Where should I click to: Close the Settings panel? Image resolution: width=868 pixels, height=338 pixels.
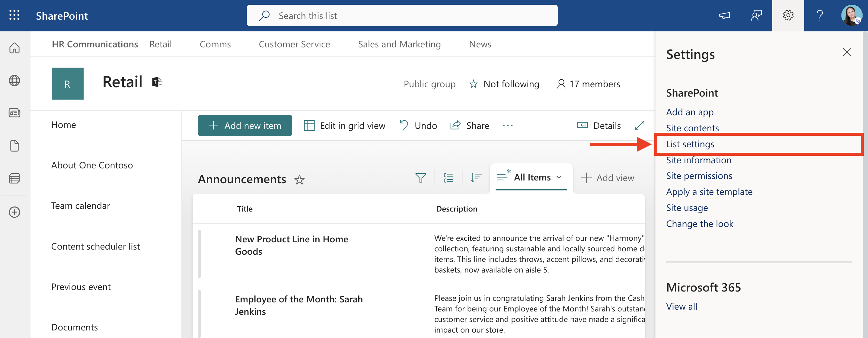tap(847, 52)
